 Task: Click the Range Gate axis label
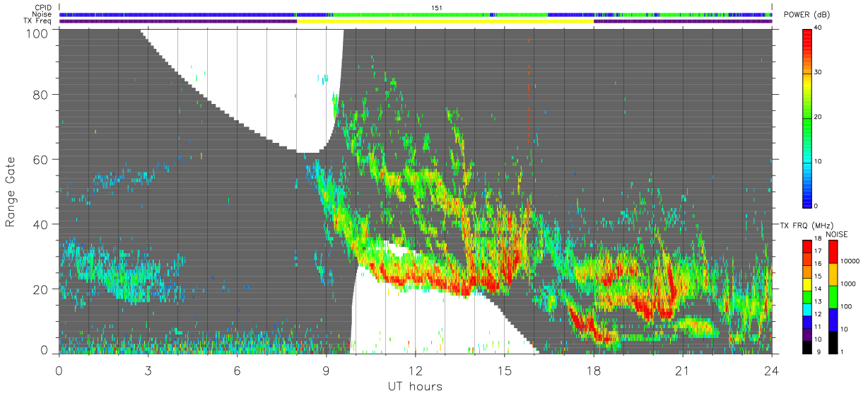pos(10,192)
